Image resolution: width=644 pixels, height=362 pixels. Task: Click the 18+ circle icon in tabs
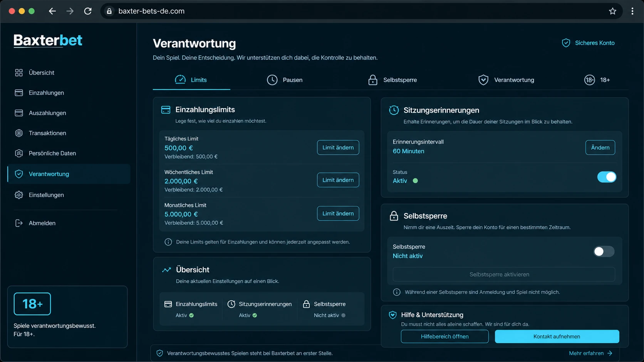pos(590,80)
